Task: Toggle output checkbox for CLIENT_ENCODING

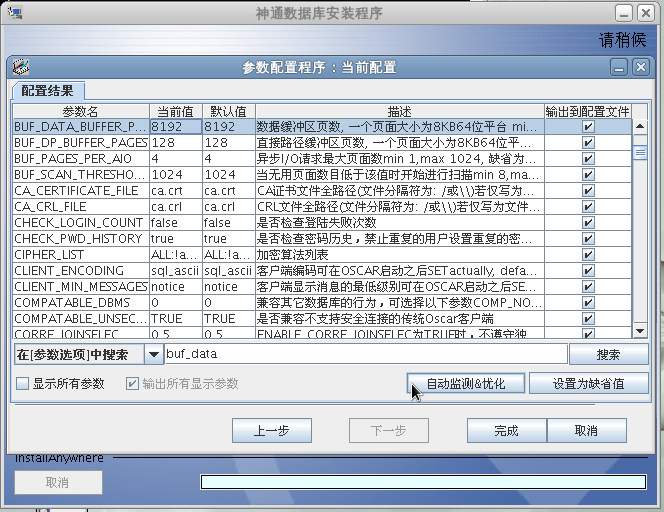Action: click(588, 271)
